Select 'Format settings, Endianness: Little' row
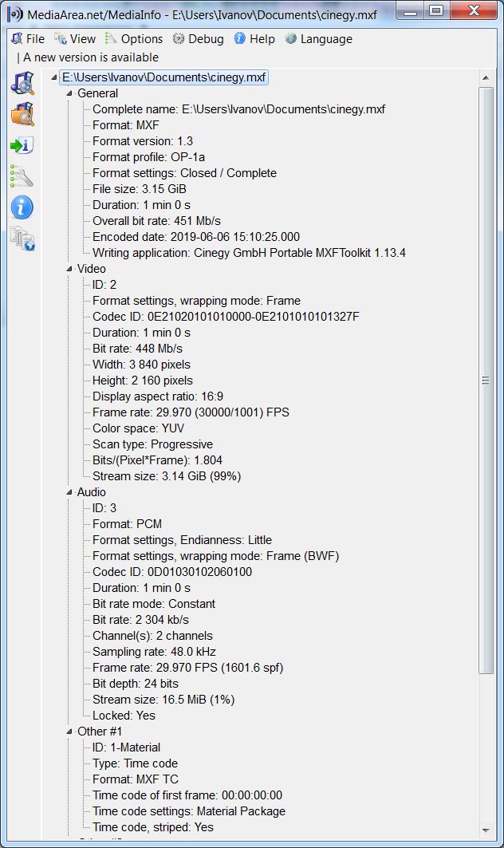The image size is (504, 848). [x=183, y=540]
